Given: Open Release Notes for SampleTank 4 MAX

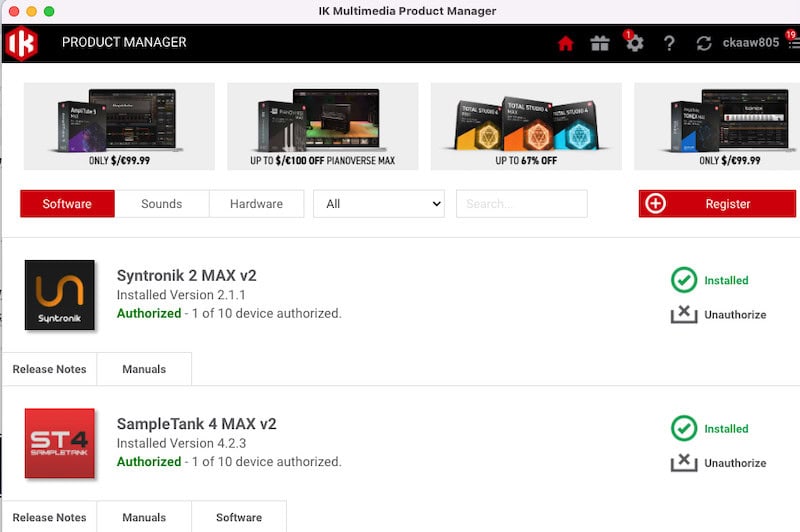Looking at the screenshot, I should 49,517.
